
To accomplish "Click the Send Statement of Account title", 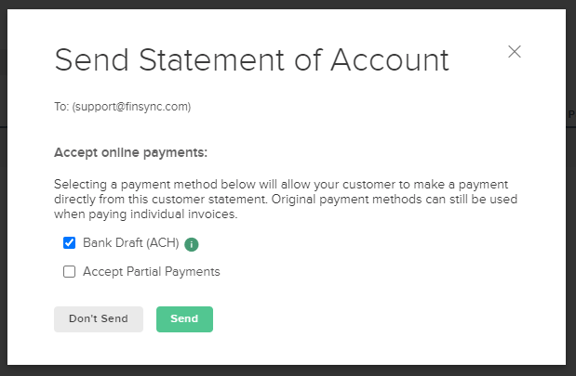I will pos(252,60).
